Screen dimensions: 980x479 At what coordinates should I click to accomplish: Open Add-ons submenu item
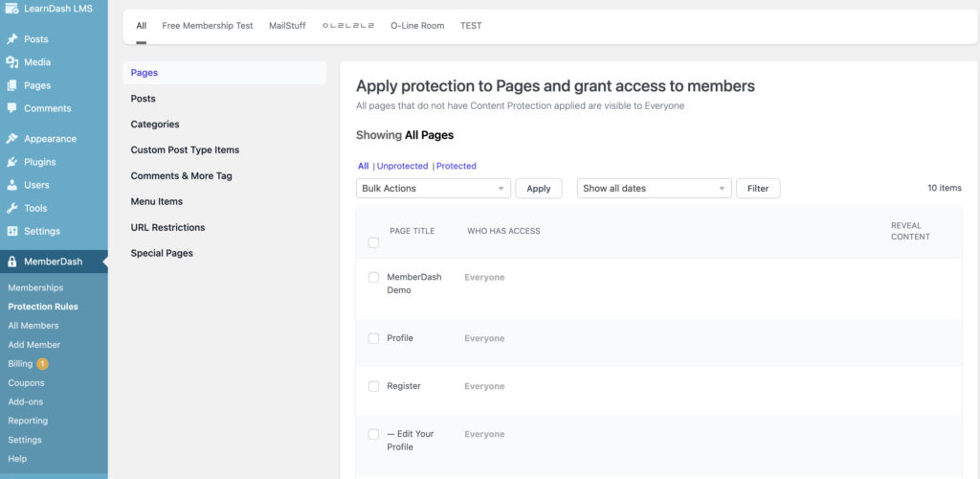[x=26, y=401]
